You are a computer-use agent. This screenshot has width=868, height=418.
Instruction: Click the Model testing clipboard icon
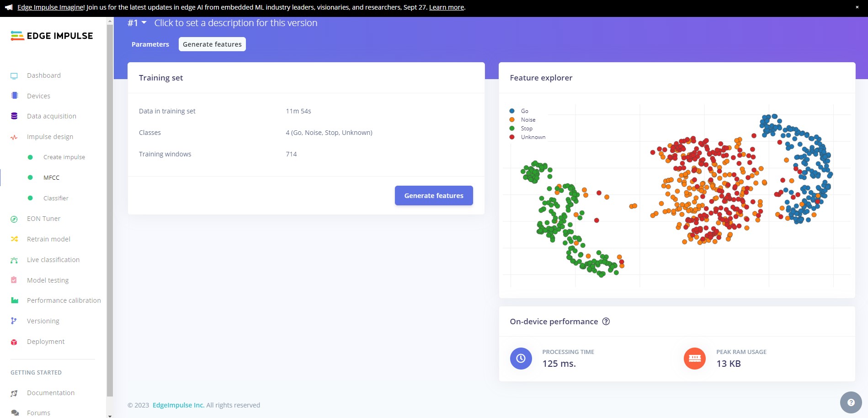click(x=14, y=280)
